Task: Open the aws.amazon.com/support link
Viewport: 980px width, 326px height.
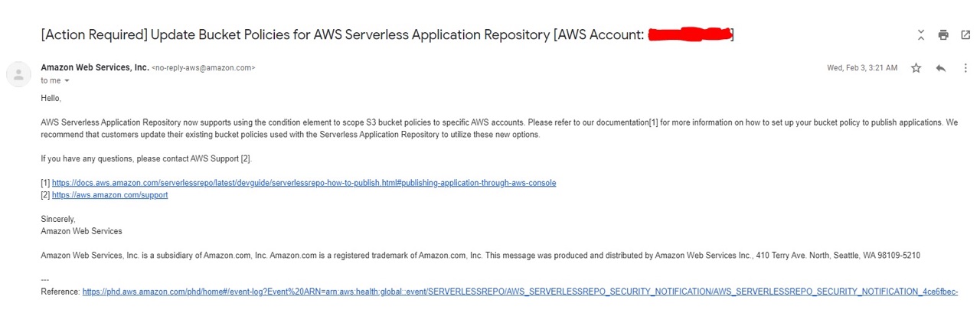Action: [109, 195]
